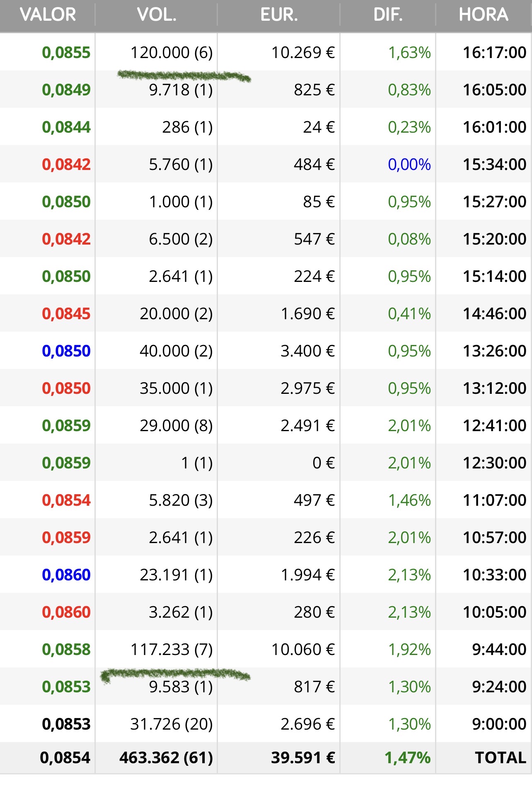Select the 39.591 € total amount
This screenshot has width=532, height=786.
[303, 758]
